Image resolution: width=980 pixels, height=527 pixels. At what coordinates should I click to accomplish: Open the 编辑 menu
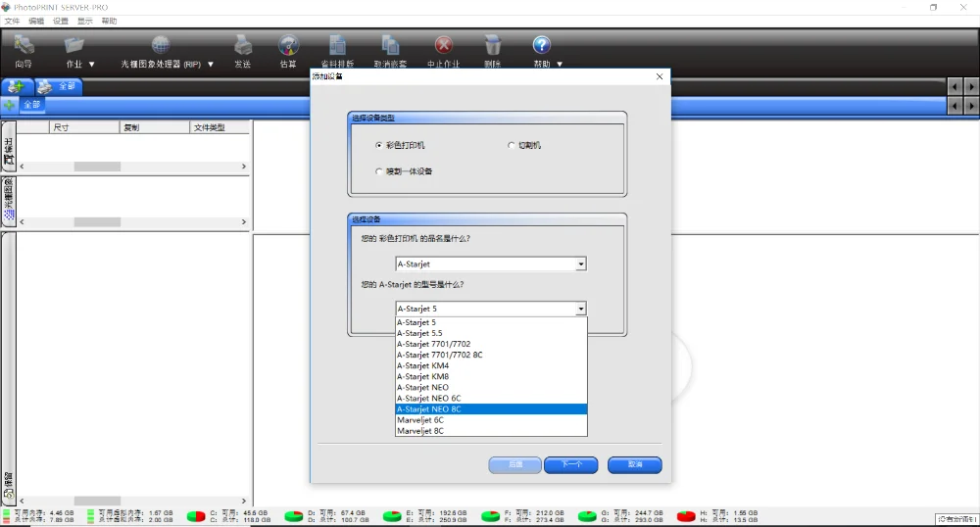pos(36,22)
